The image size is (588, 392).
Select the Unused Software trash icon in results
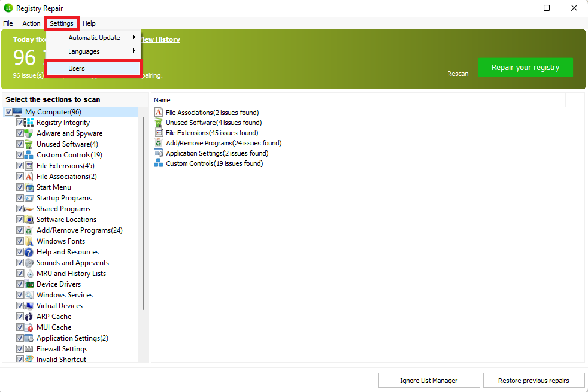(159, 123)
